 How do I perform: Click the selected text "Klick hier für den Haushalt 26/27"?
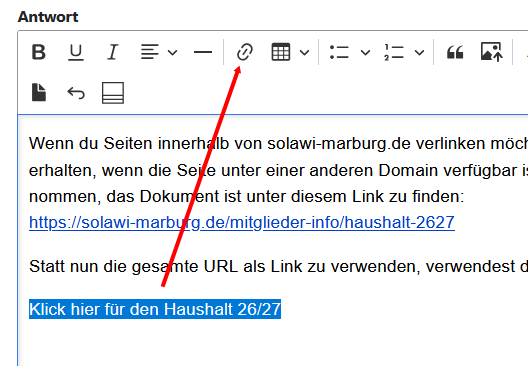(155, 309)
